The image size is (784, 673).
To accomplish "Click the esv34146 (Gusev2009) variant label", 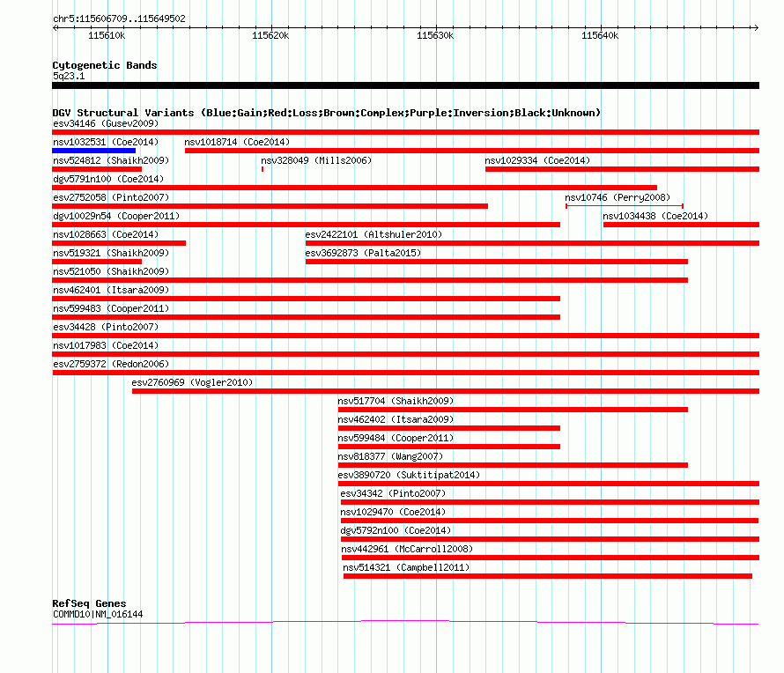I will point(106,123).
